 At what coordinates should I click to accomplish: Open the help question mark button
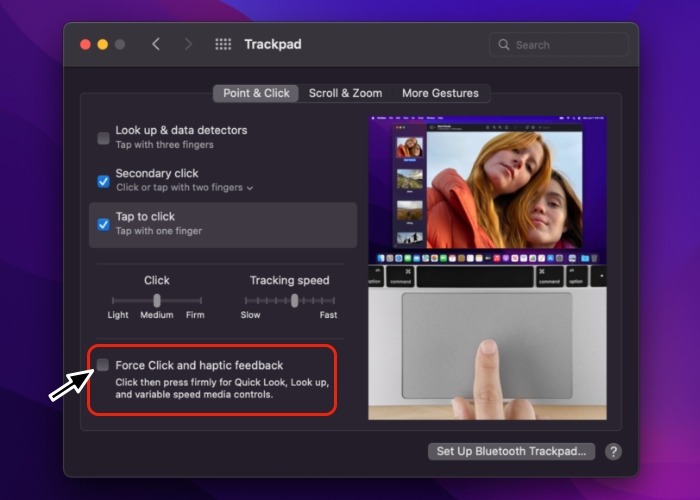(x=613, y=451)
